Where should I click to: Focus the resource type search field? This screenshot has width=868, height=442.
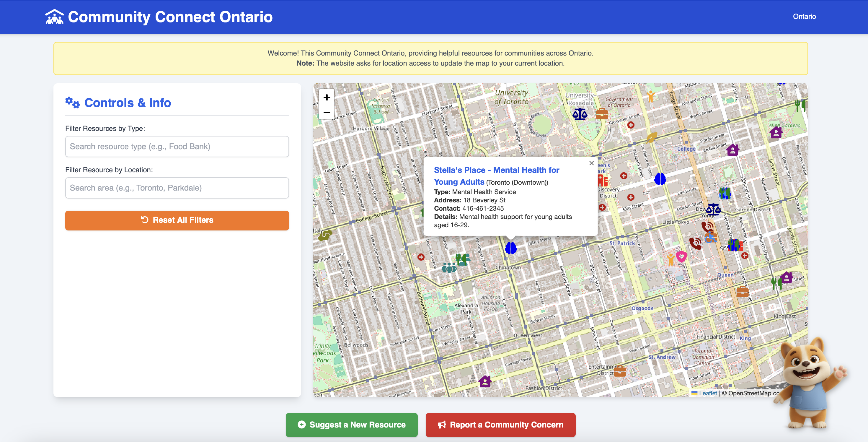tap(177, 146)
